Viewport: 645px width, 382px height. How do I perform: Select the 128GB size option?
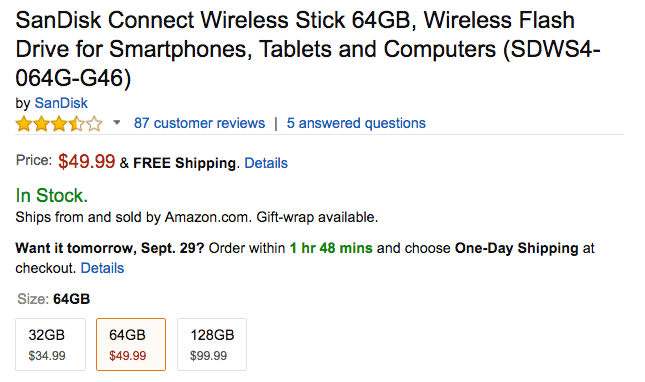(212, 345)
